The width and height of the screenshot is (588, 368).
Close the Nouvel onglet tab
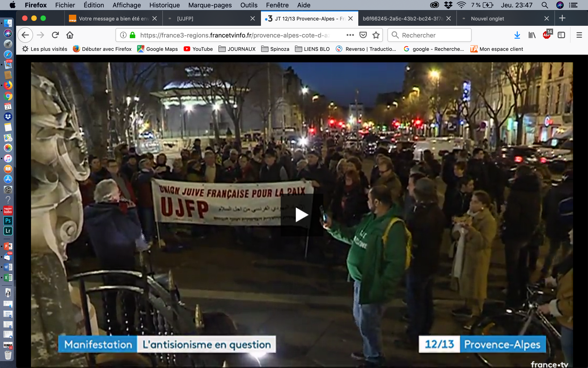[x=546, y=18]
